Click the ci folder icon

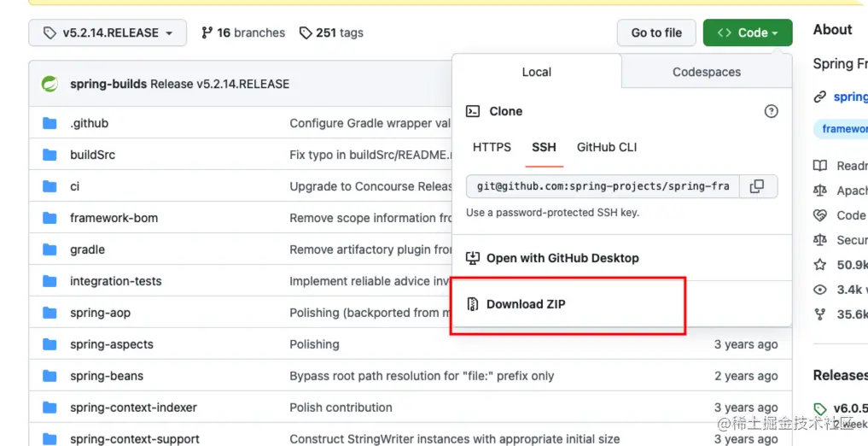[50, 186]
